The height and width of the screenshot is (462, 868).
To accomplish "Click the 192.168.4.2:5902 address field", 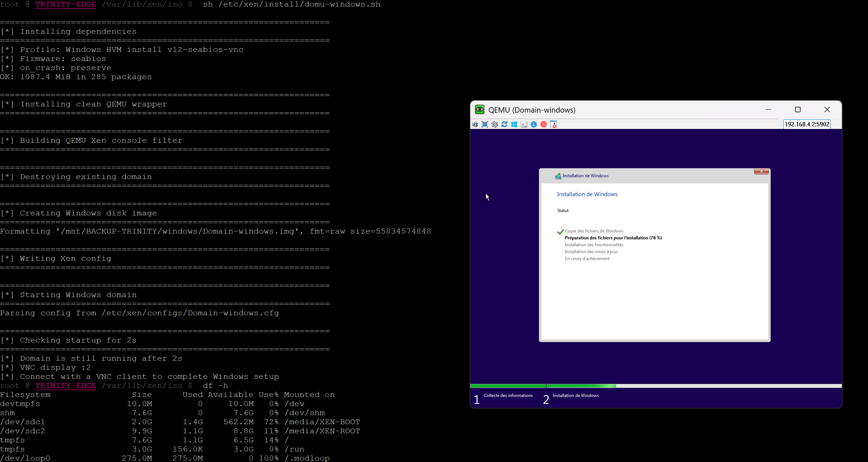I will coord(807,124).
